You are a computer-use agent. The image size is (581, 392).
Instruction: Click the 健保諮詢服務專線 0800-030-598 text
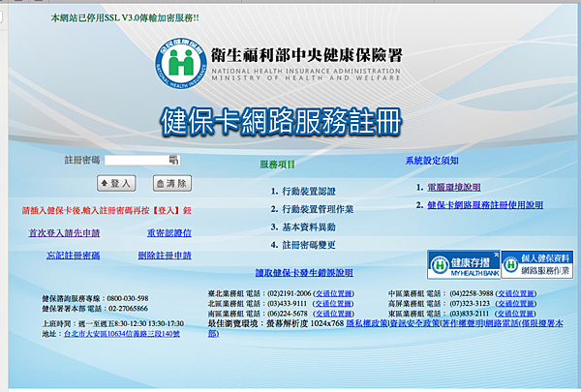[95, 298]
